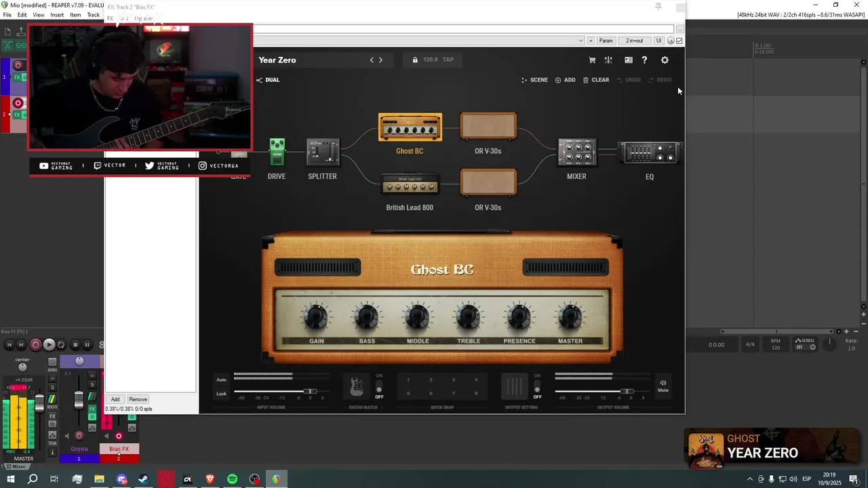Open the Guitar Match guitar icon
Viewport: 868px width, 488px height.
357,386
